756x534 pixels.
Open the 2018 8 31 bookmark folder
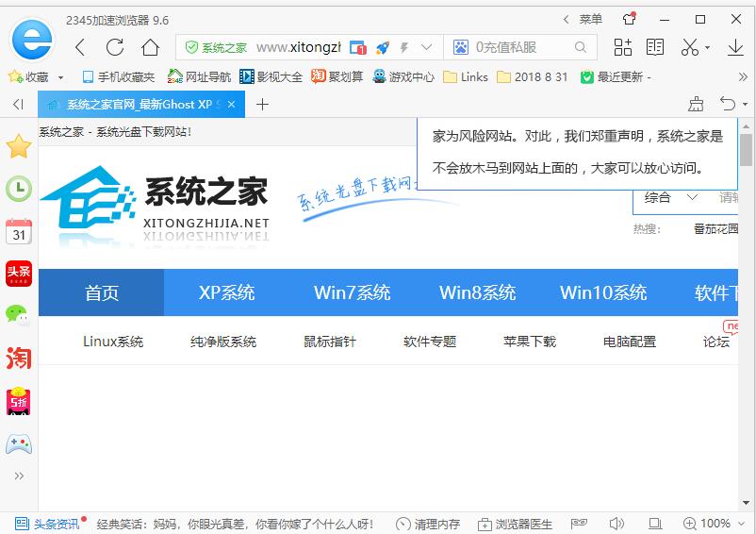[x=533, y=76]
